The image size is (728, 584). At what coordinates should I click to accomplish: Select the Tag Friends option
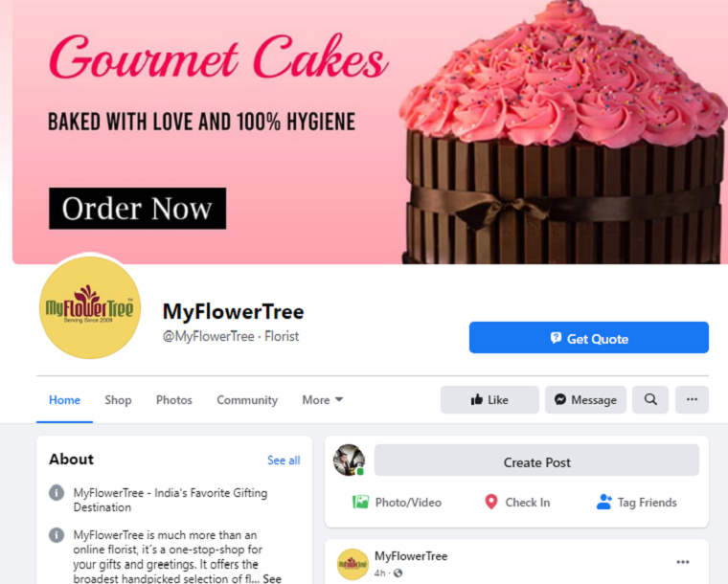pyautogui.click(x=637, y=503)
